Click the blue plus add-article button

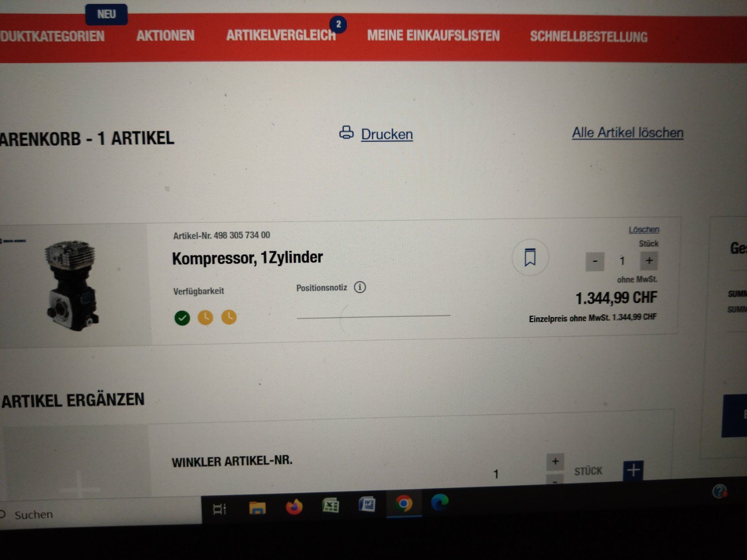click(x=633, y=470)
